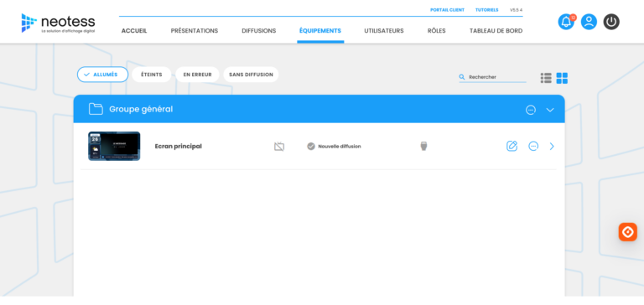This screenshot has height=305, width=644.
Task: Collapse the Groupe général group chevron
Action: [x=550, y=110]
